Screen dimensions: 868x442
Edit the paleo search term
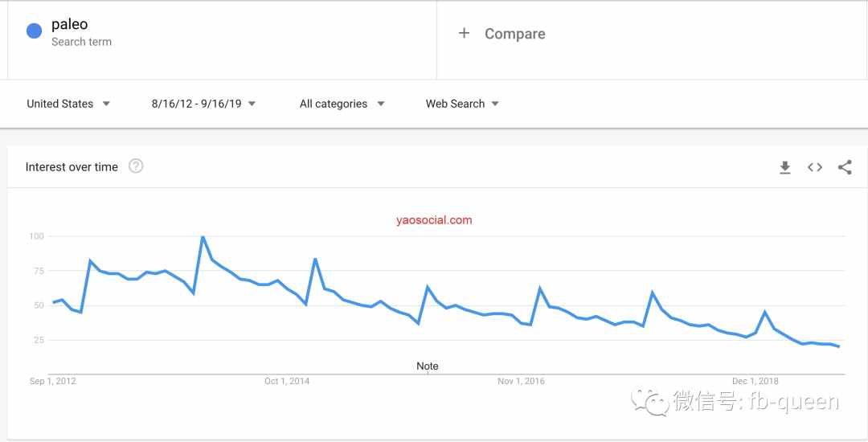[70, 24]
